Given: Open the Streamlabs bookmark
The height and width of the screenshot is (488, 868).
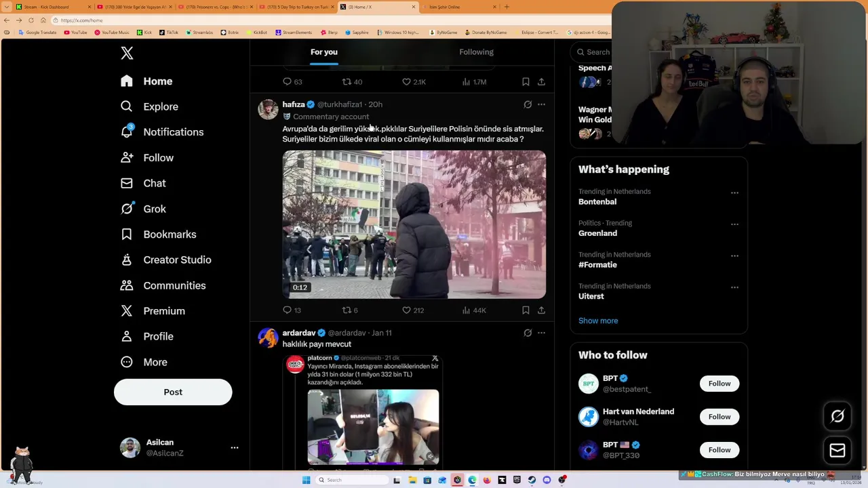Looking at the screenshot, I should (199, 33).
